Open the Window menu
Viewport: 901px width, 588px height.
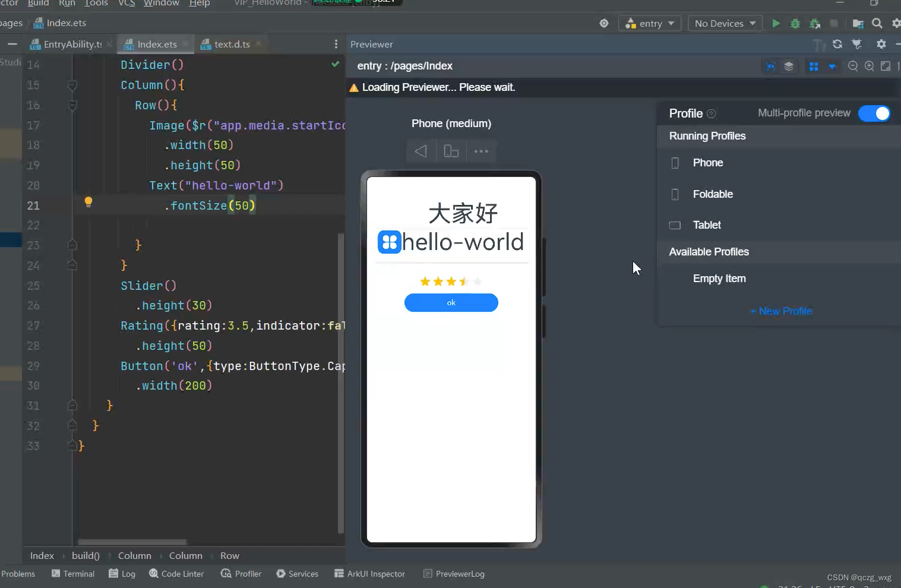click(162, 3)
